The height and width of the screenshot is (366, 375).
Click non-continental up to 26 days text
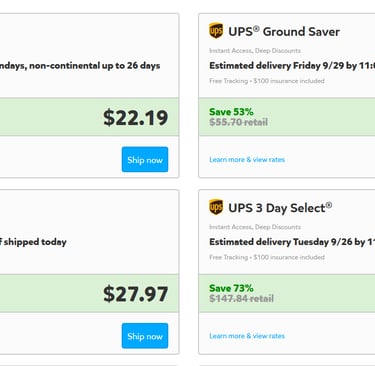click(x=95, y=65)
